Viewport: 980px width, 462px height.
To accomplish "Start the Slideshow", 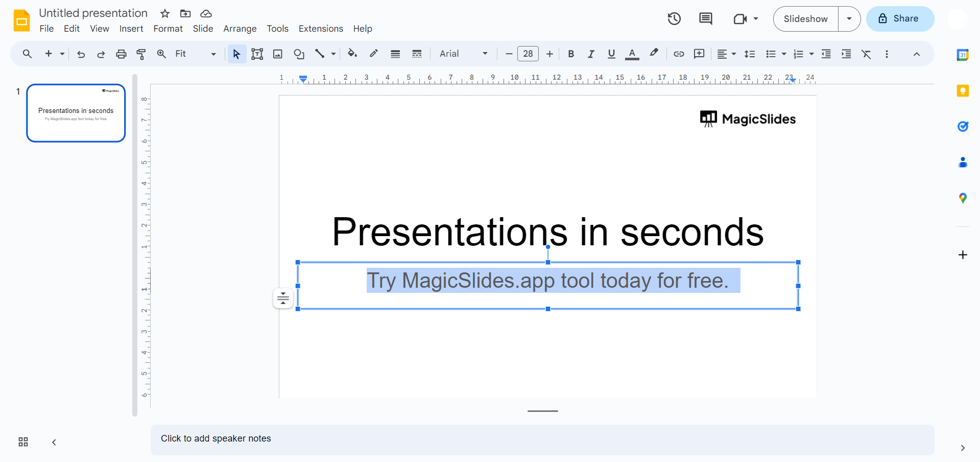I will 806,19.
